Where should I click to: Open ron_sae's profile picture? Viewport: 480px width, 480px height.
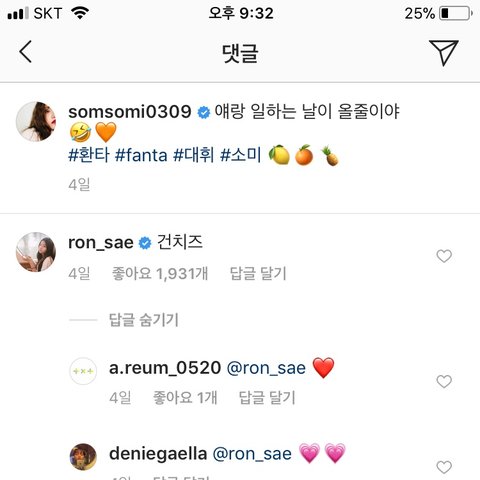(x=36, y=252)
